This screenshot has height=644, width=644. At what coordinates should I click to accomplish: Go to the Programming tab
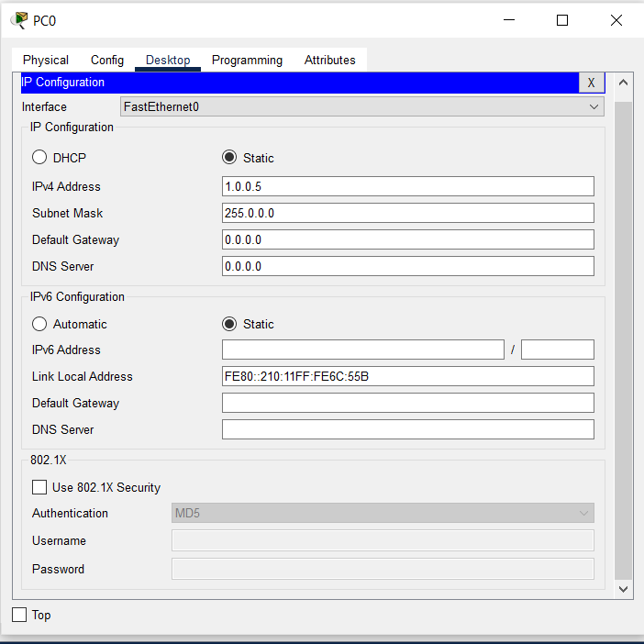(247, 60)
